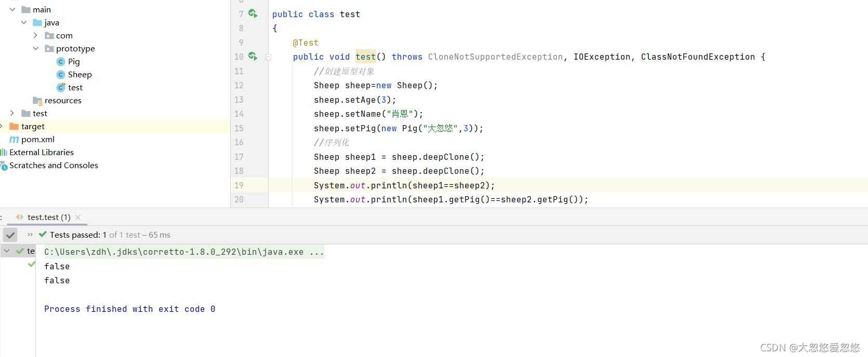Click the Maven icon beside pom.xml
The image size is (868, 357).
pyautogui.click(x=14, y=140)
